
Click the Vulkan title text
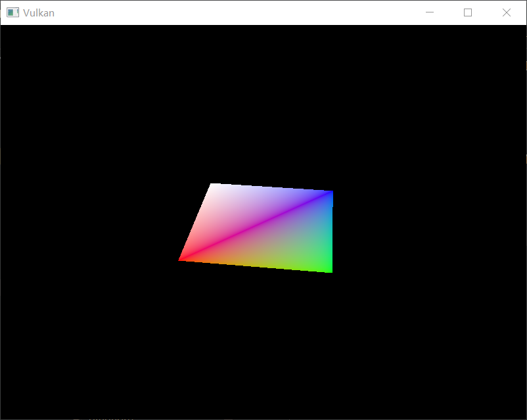39,12
